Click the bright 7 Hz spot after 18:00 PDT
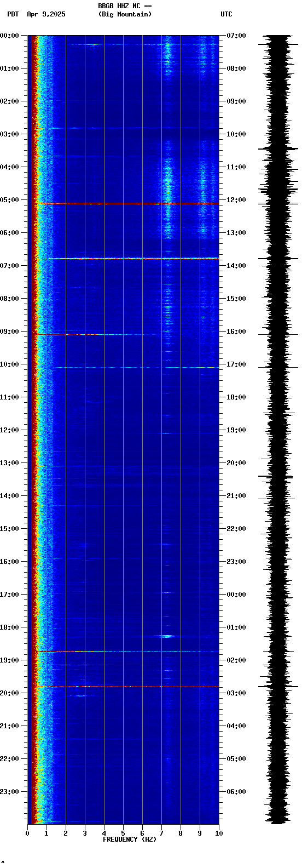The height and width of the screenshot is (868, 302). (x=166, y=636)
